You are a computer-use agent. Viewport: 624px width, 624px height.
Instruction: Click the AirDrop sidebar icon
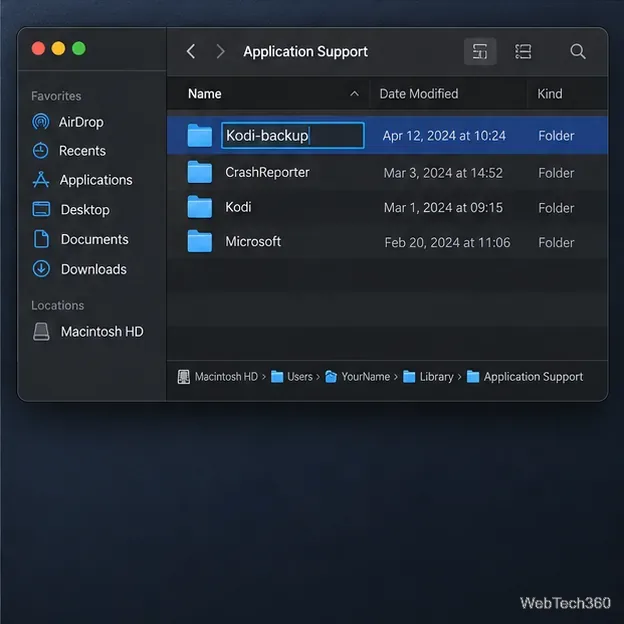click(x=41, y=122)
